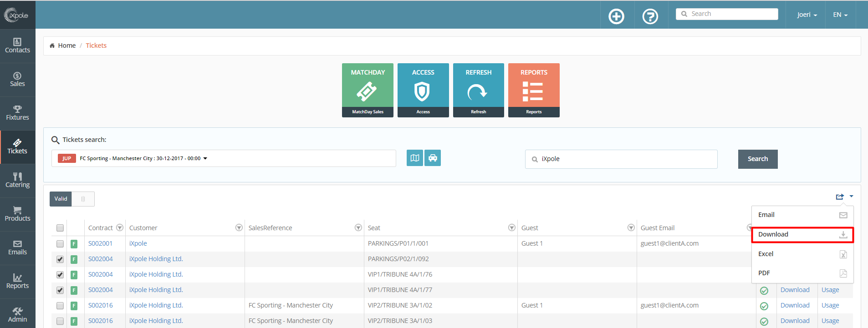
Task: Click guest1@clientA.com in the S002001 row
Action: coord(669,243)
